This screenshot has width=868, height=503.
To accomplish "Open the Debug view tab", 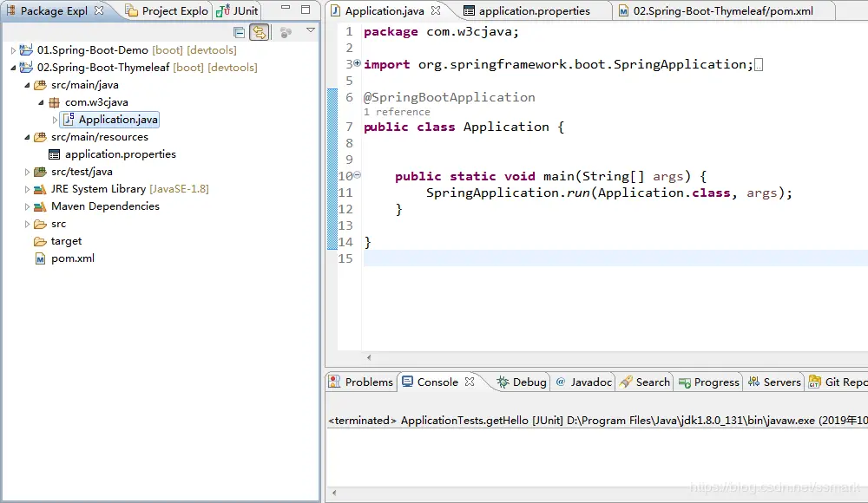I will point(522,382).
